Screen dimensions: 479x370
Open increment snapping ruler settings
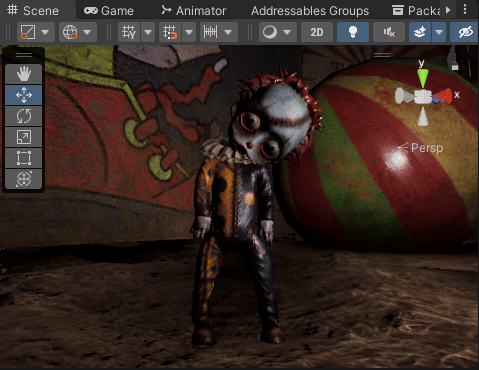(211, 32)
